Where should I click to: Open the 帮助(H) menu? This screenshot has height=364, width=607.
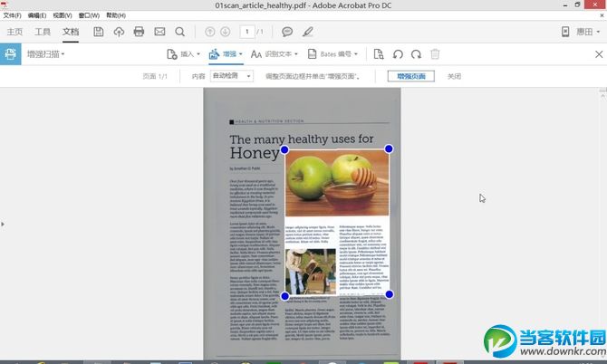116,15
